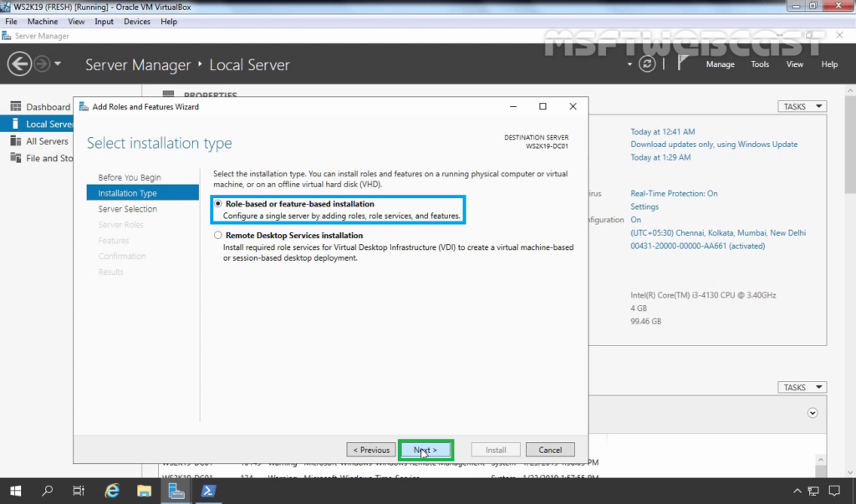Click the events list scroll up arrow
The image size is (856, 504).
tap(820, 461)
